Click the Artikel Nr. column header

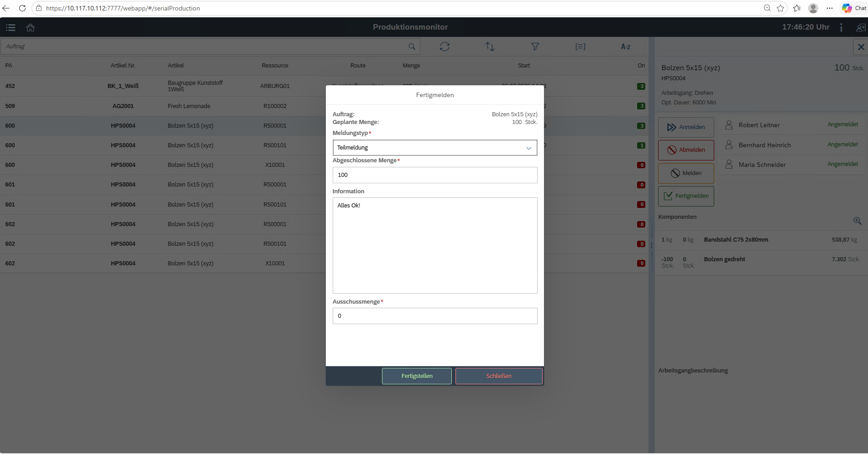pyautogui.click(x=123, y=66)
